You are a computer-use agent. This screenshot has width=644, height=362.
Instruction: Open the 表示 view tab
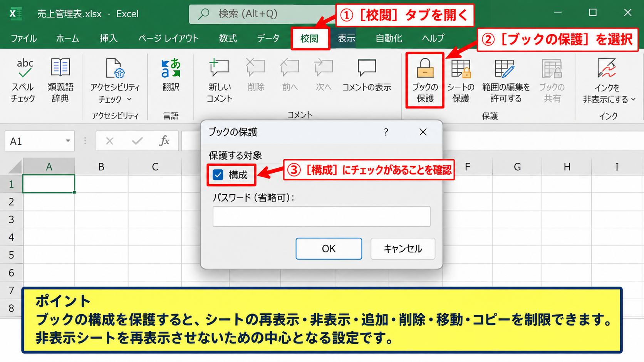tap(347, 38)
